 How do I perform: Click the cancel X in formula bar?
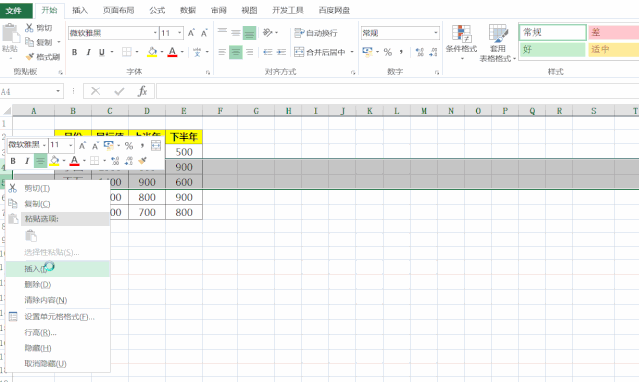tap(95, 91)
